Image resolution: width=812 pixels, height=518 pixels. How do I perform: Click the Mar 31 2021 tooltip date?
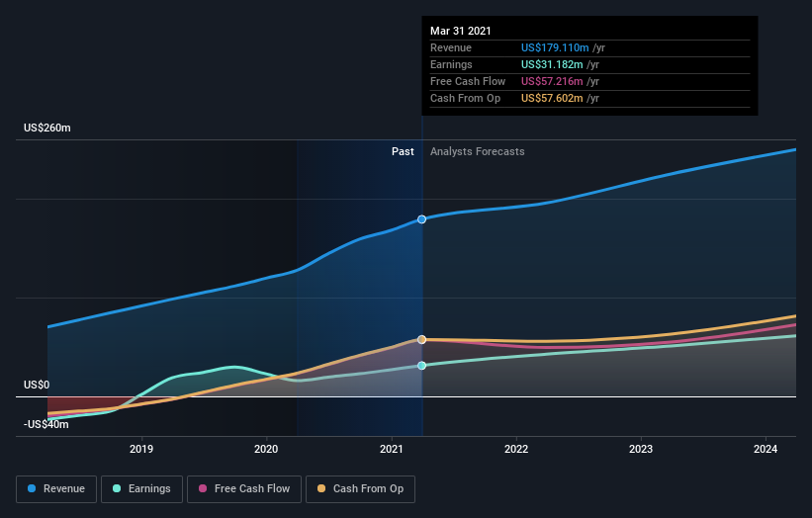[x=460, y=31]
